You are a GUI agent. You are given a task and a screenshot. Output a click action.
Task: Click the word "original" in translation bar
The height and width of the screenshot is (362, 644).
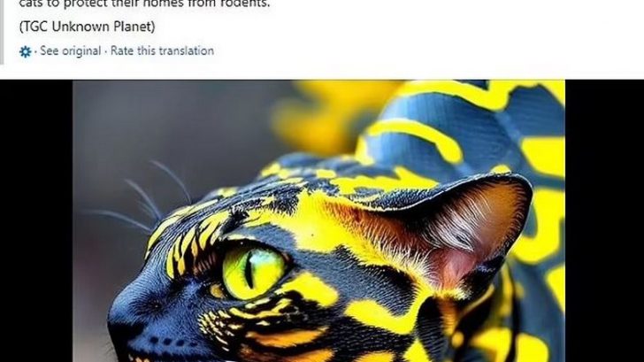point(81,51)
